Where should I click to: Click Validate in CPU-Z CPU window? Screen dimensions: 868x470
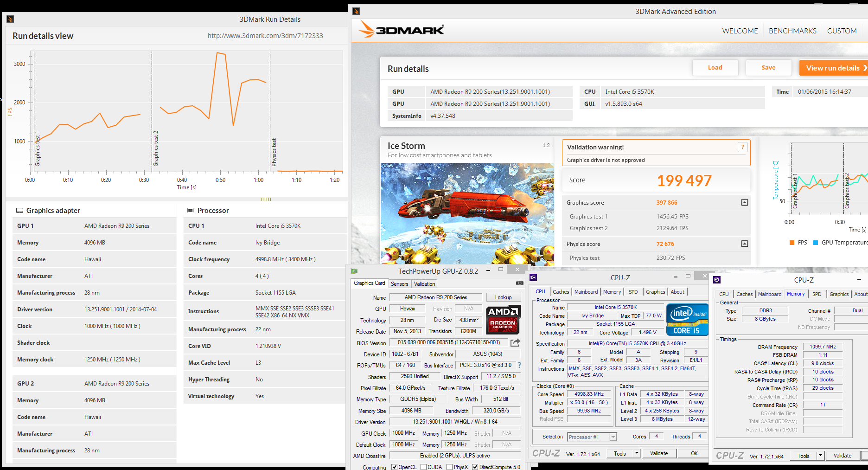point(659,453)
